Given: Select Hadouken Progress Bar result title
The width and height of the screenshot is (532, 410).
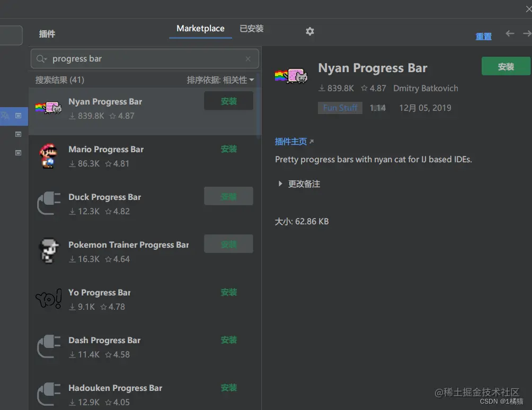Looking at the screenshot, I should coord(116,388).
